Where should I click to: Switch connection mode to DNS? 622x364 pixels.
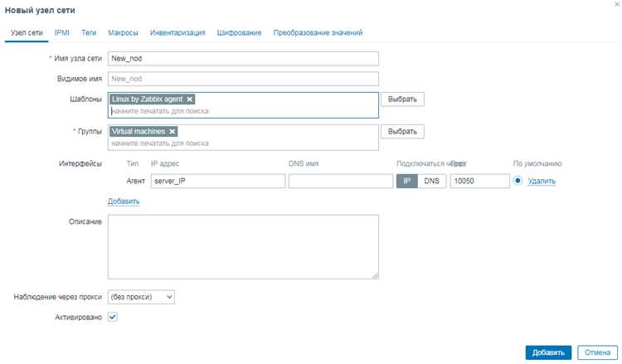point(431,181)
